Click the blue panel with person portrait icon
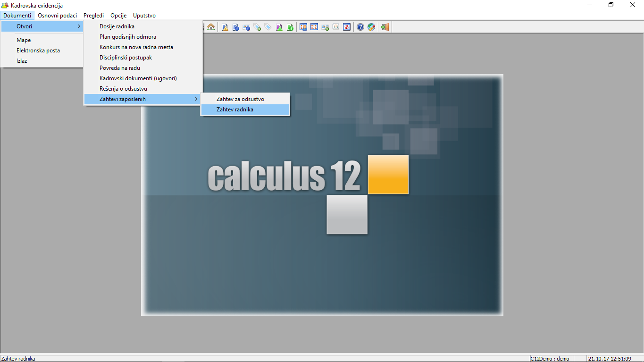The width and height of the screenshot is (644, 362). (x=303, y=27)
